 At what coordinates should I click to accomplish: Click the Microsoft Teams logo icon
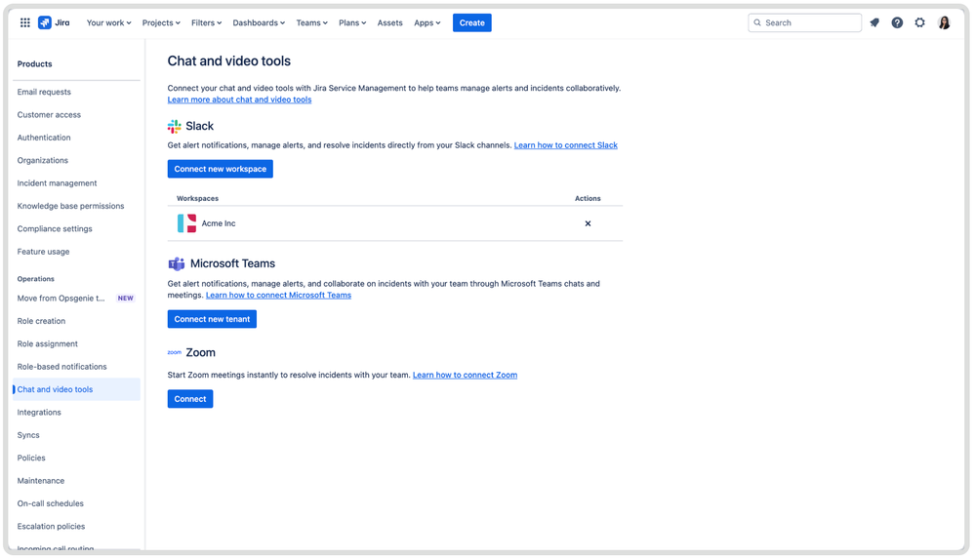177,264
